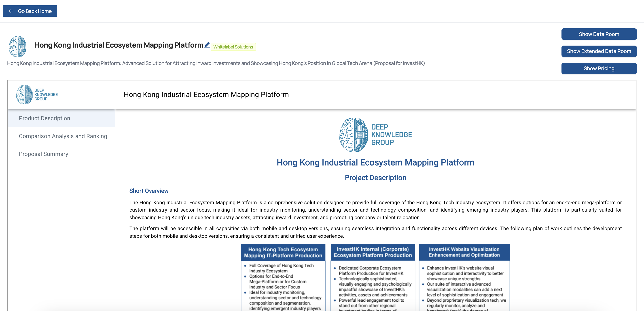Open Show Data Room
644x311 pixels.
coord(599,34)
